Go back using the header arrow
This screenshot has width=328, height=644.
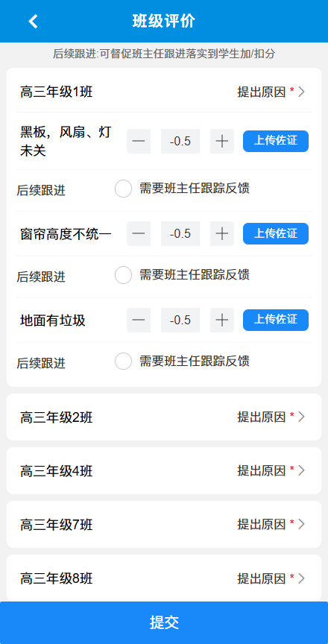point(33,21)
